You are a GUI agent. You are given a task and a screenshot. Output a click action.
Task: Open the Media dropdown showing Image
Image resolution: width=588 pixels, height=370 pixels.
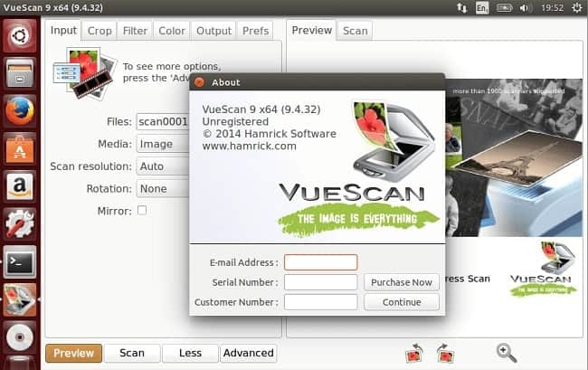coord(163,144)
